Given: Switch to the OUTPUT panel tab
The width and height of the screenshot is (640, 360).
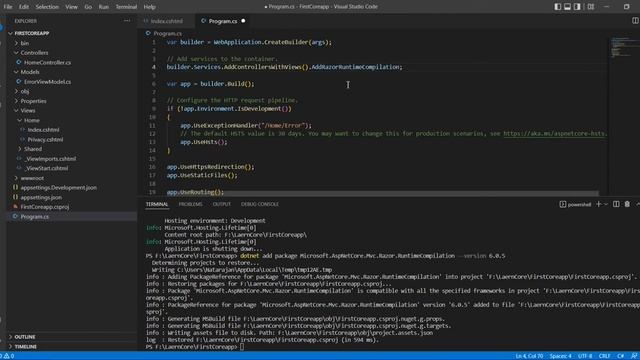Looking at the screenshot, I should [222, 204].
